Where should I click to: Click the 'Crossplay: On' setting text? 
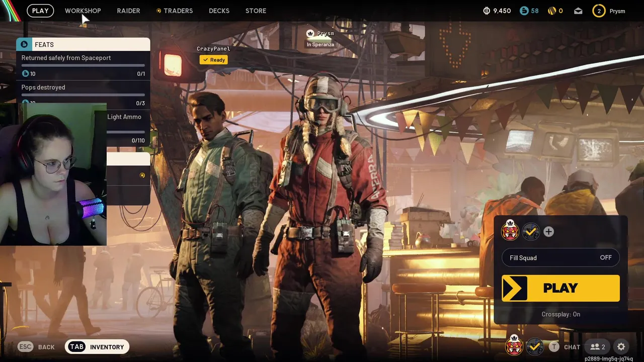560,314
